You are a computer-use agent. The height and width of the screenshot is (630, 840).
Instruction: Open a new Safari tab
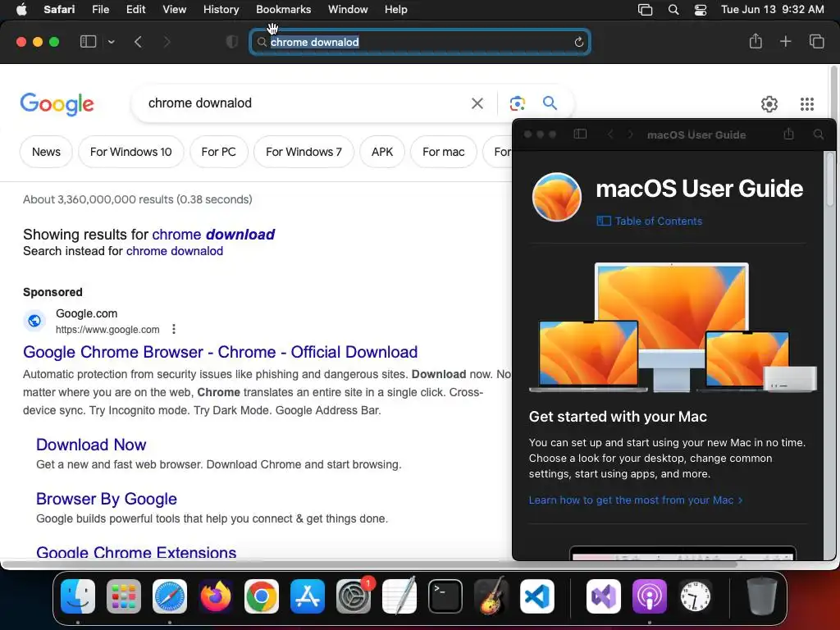click(785, 41)
